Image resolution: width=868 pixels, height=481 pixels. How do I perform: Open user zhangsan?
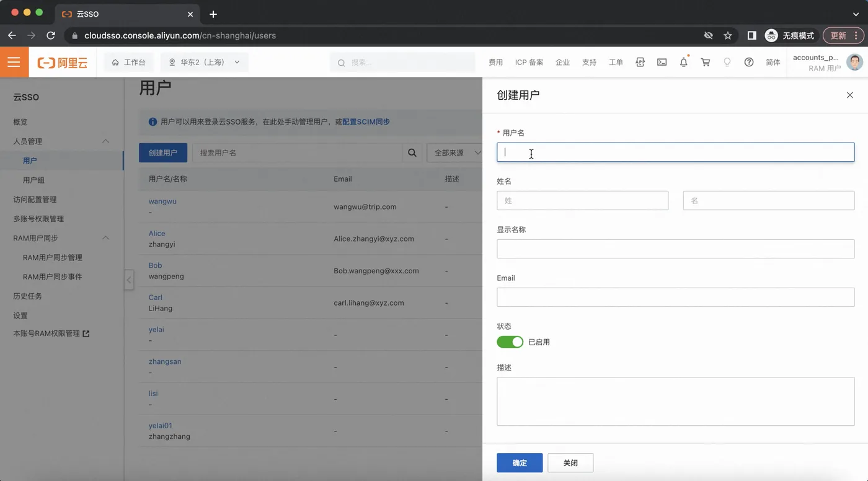[165, 361]
